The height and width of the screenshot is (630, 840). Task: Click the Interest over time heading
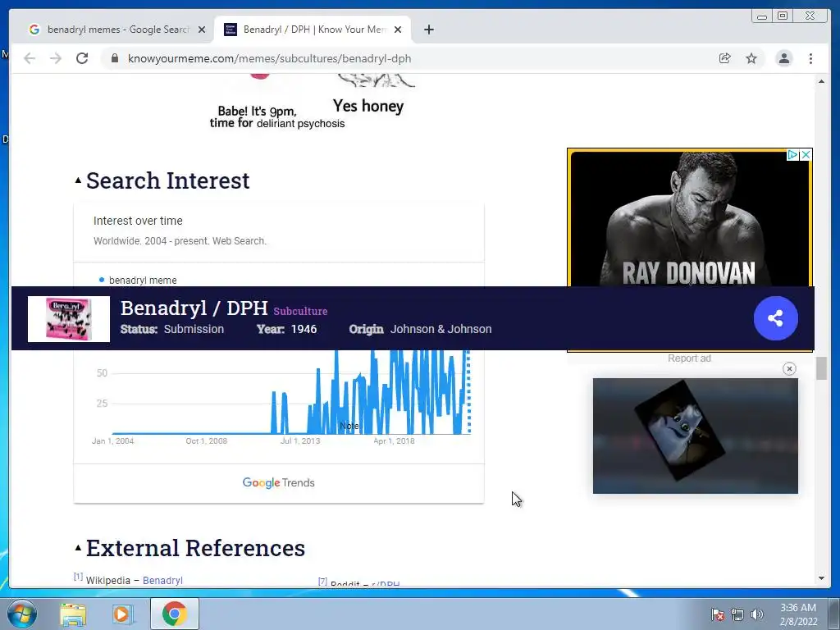(138, 221)
